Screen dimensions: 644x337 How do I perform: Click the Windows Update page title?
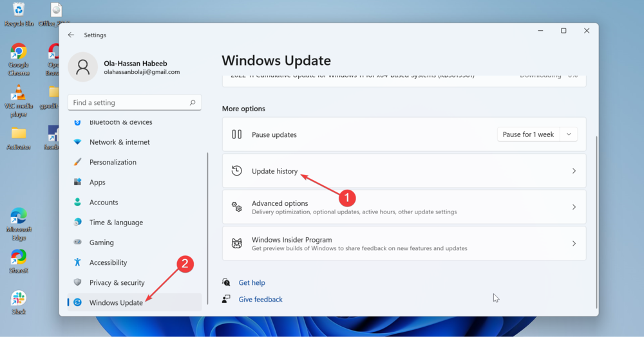coord(276,60)
